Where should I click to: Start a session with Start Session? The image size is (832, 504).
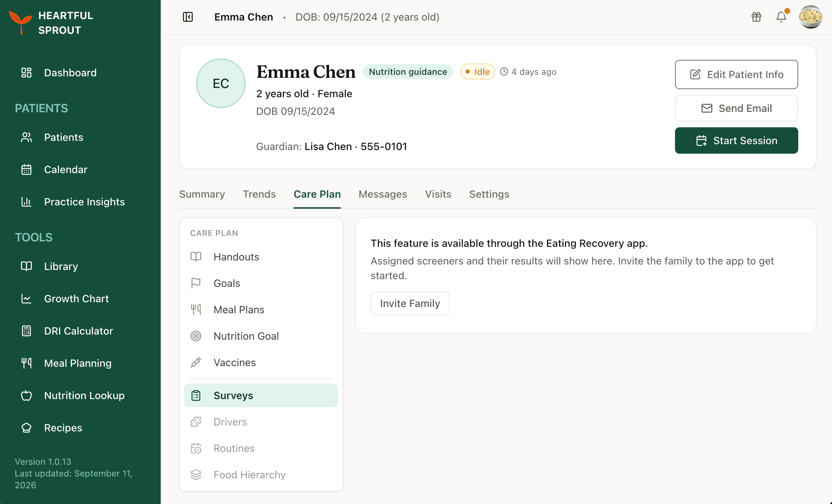[737, 140]
